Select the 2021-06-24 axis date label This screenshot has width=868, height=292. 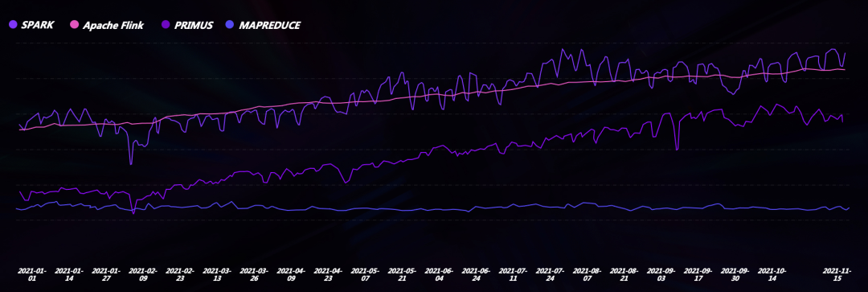click(476, 275)
